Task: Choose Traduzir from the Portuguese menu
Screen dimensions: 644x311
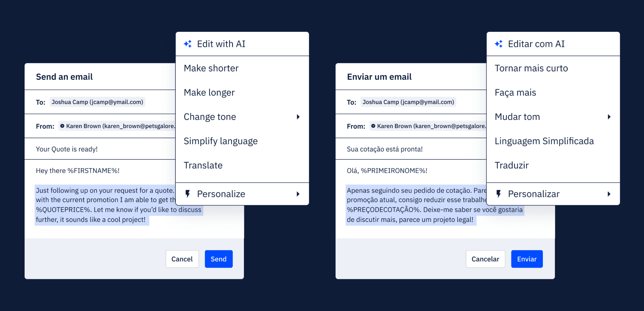Action: [x=511, y=165]
